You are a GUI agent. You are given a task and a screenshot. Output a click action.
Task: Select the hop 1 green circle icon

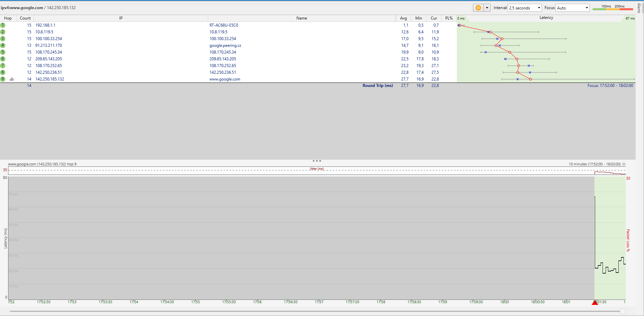[3, 25]
